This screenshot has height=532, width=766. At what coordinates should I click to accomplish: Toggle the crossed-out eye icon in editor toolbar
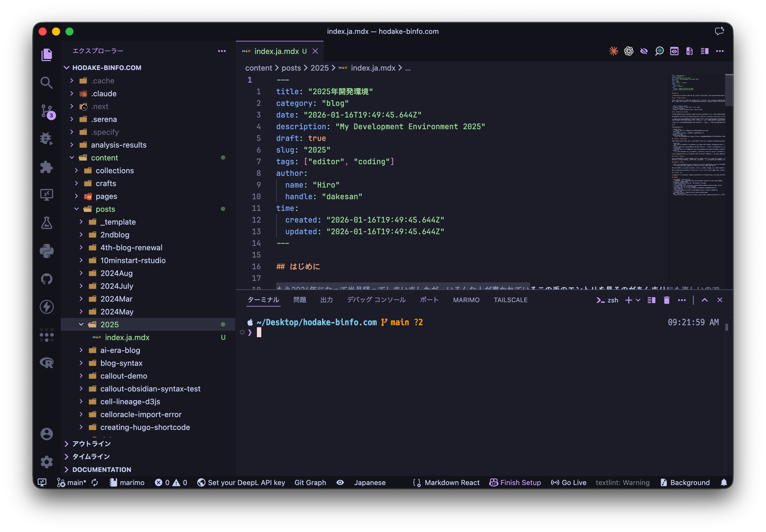pyautogui.click(x=644, y=51)
